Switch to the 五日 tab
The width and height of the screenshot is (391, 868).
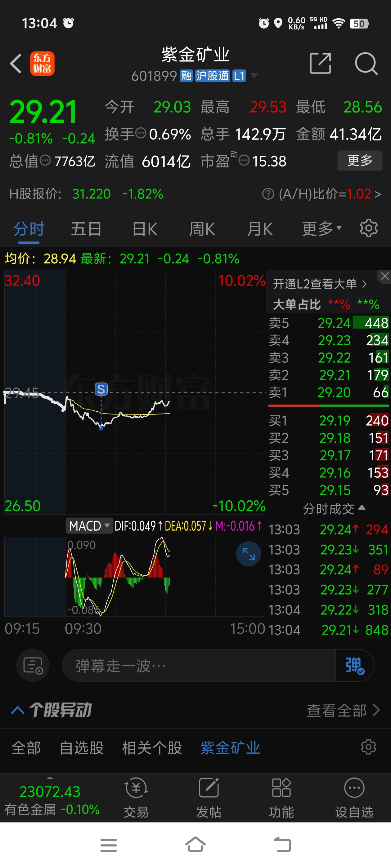click(86, 229)
